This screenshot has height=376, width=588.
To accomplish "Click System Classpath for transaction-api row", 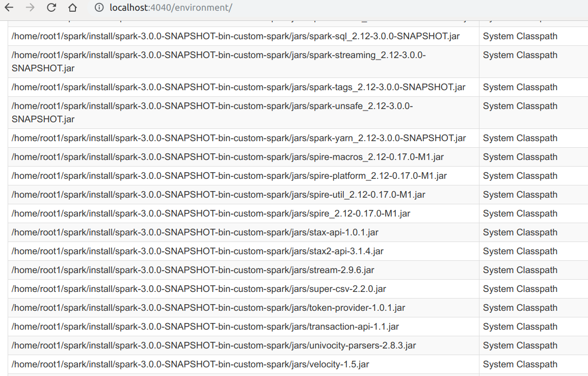I will (520, 327).
